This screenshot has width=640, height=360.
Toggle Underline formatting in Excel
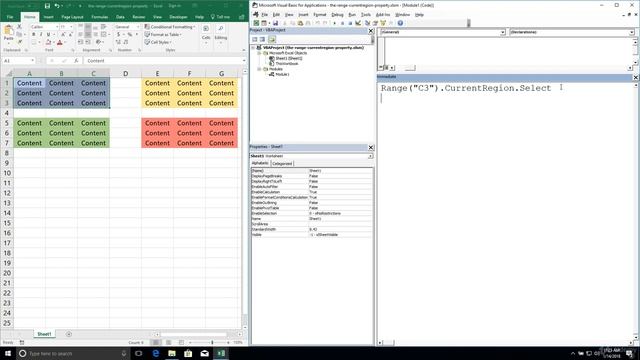[x=48, y=35]
